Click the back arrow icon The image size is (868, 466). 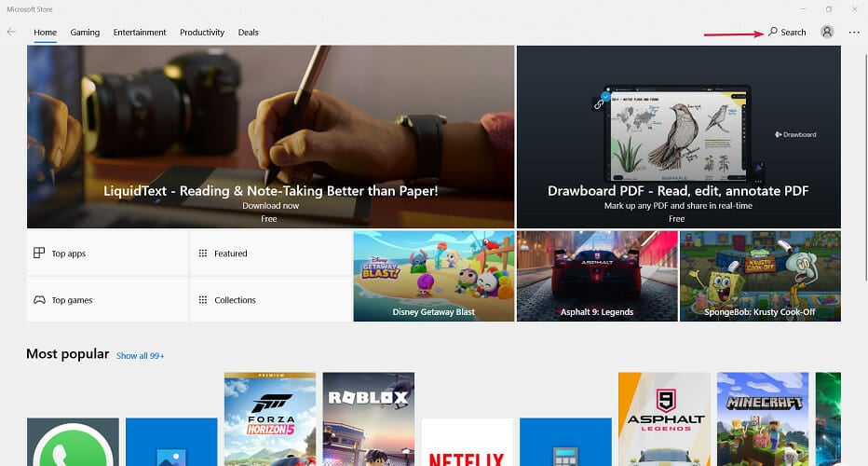[11, 32]
